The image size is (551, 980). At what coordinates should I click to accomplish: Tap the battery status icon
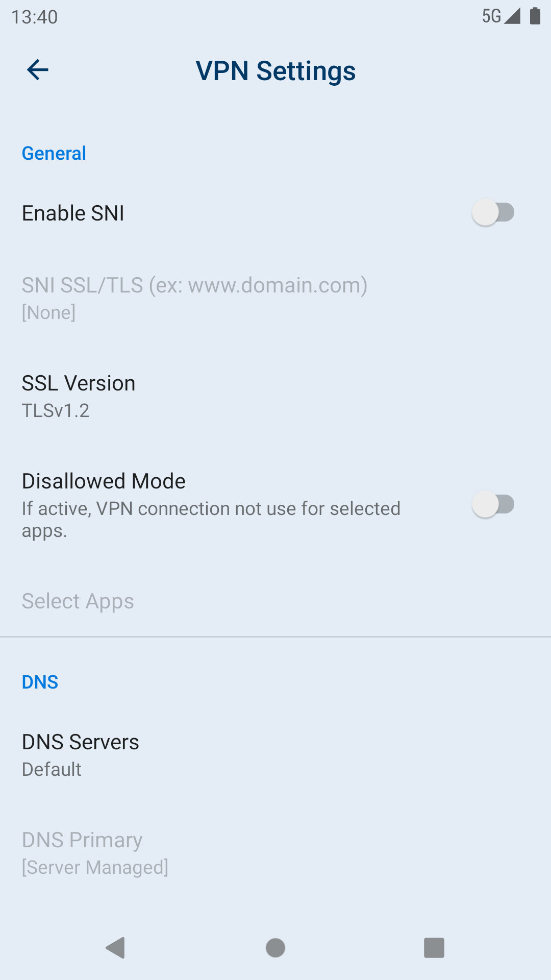point(535,16)
